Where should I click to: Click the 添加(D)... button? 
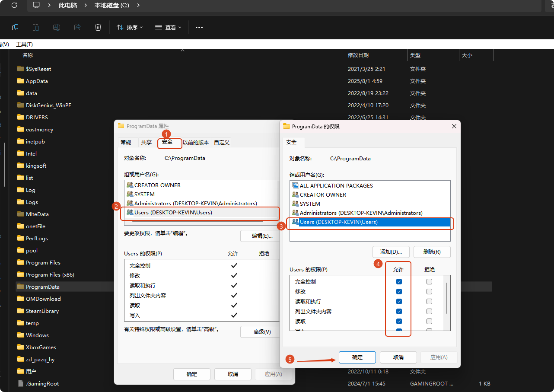point(391,252)
